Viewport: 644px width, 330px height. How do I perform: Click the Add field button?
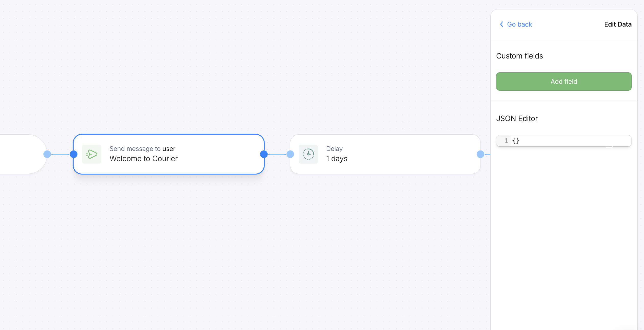coord(564,81)
